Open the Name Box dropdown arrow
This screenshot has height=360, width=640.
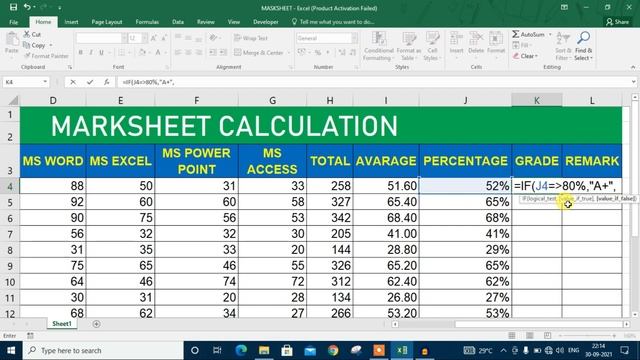[45, 82]
